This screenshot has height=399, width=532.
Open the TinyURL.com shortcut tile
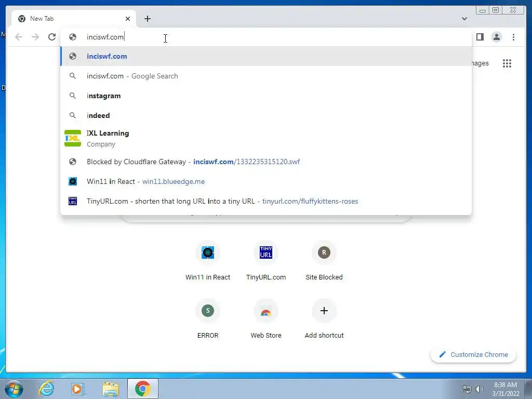coord(266,261)
